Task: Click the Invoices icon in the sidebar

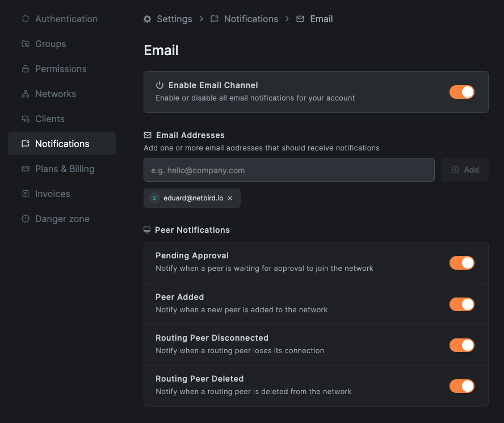Action: point(25,194)
